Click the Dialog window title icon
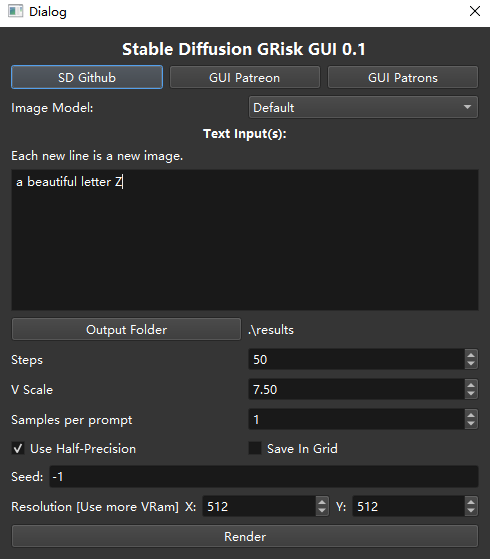This screenshot has width=490, height=559. [15, 11]
